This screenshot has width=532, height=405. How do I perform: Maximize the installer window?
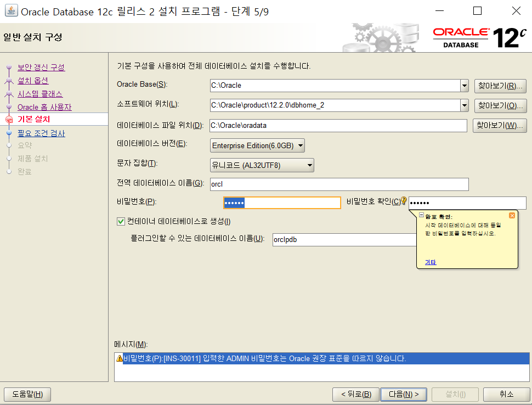point(477,11)
